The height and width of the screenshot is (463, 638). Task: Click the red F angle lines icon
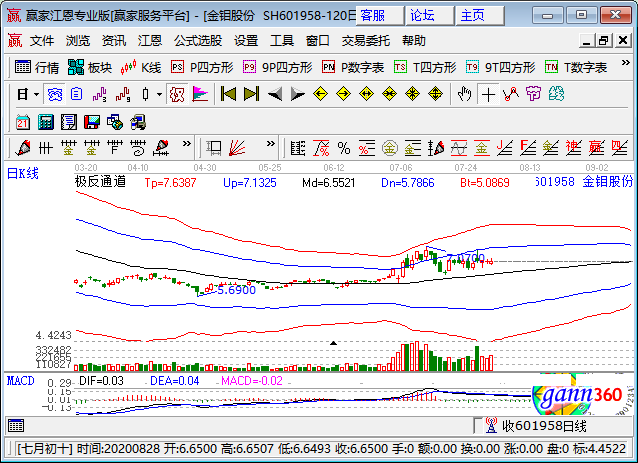coord(528,148)
